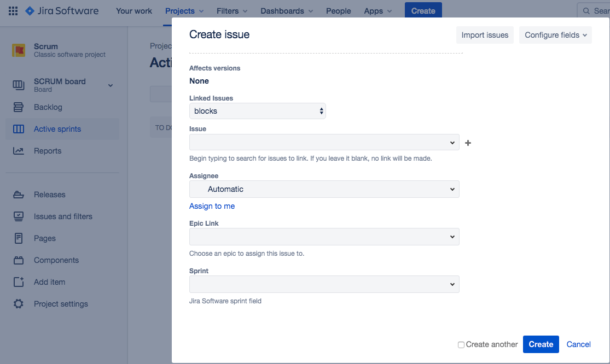Open Reports chart icon in sidebar
The image size is (610, 364).
pyautogui.click(x=19, y=151)
